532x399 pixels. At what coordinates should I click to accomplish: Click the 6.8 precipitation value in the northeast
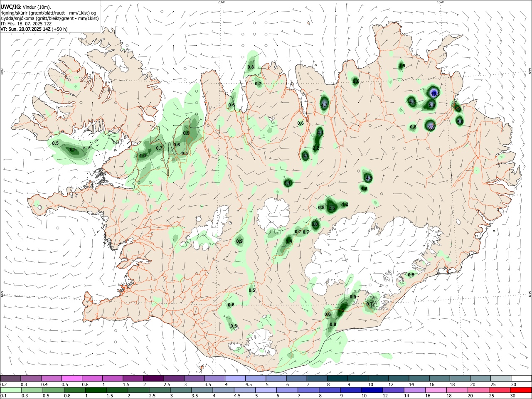[x=431, y=128]
